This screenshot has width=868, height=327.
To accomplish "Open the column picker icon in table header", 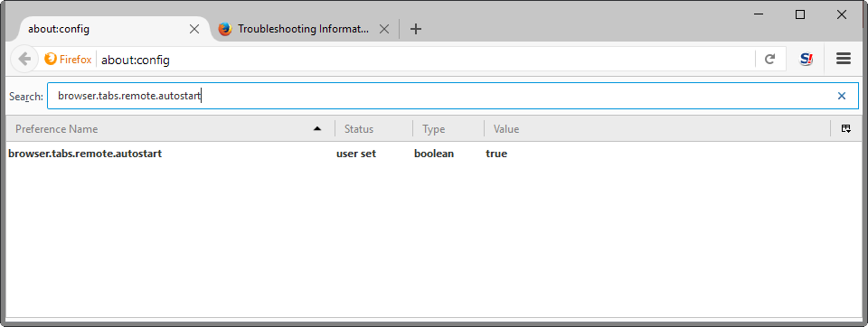I will 846,128.
